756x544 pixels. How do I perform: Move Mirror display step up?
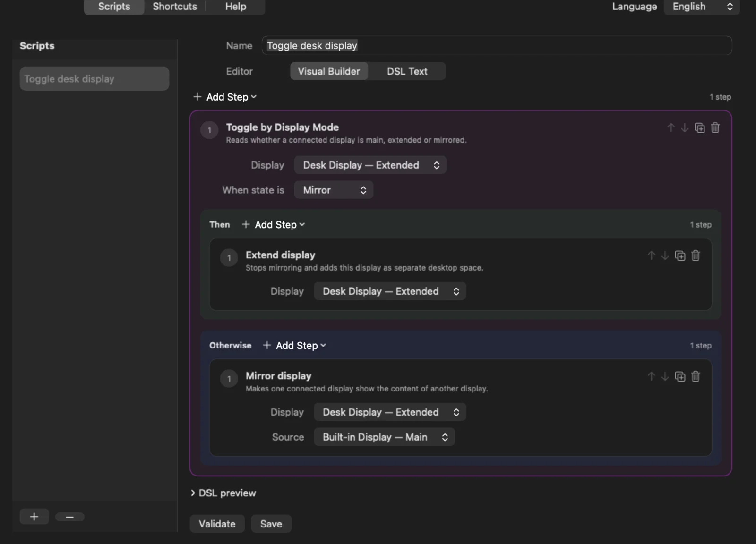pyautogui.click(x=652, y=376)
